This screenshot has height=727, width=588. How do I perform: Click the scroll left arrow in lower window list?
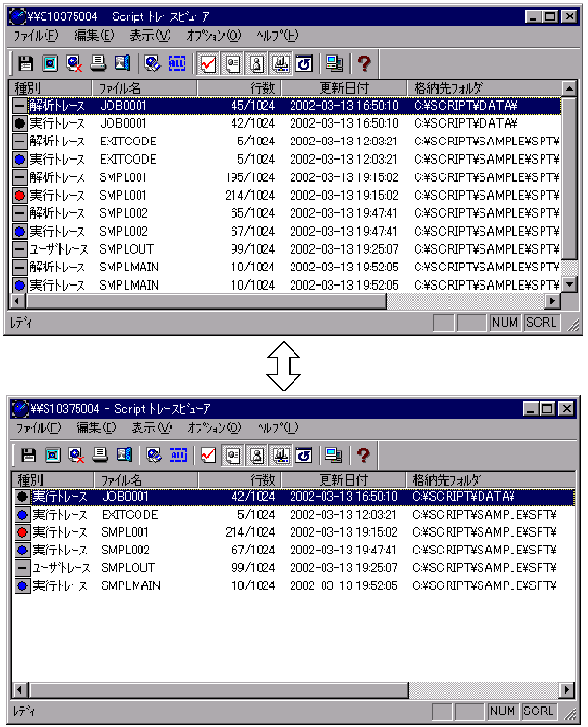[x=19, y=690]
